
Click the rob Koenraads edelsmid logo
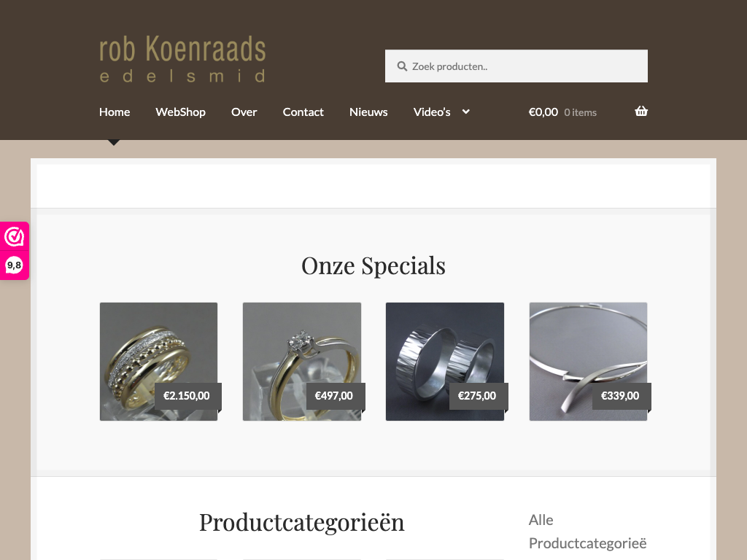coord(182,59)
